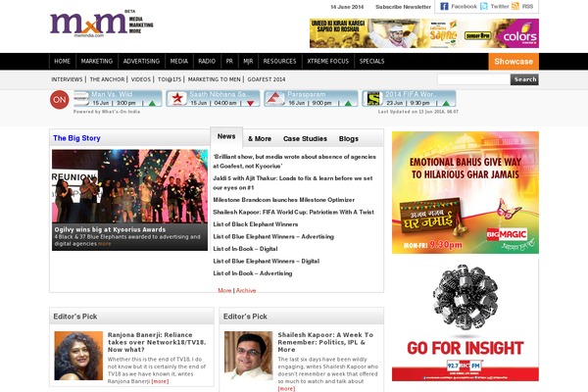The image size is (588, 392).
Task: Open the MARKETING menu
Action: coord(97,61)
